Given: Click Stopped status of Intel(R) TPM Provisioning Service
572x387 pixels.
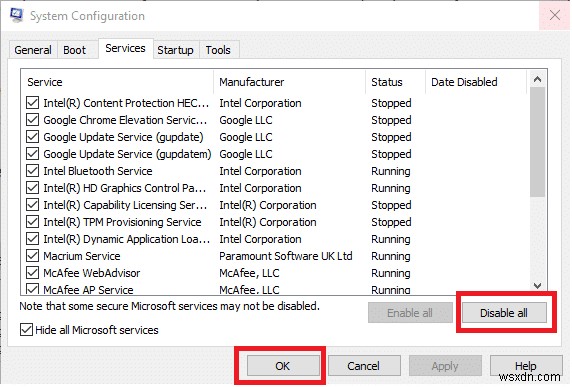Looking at the screenshot, I should click(x=391, y=222).
